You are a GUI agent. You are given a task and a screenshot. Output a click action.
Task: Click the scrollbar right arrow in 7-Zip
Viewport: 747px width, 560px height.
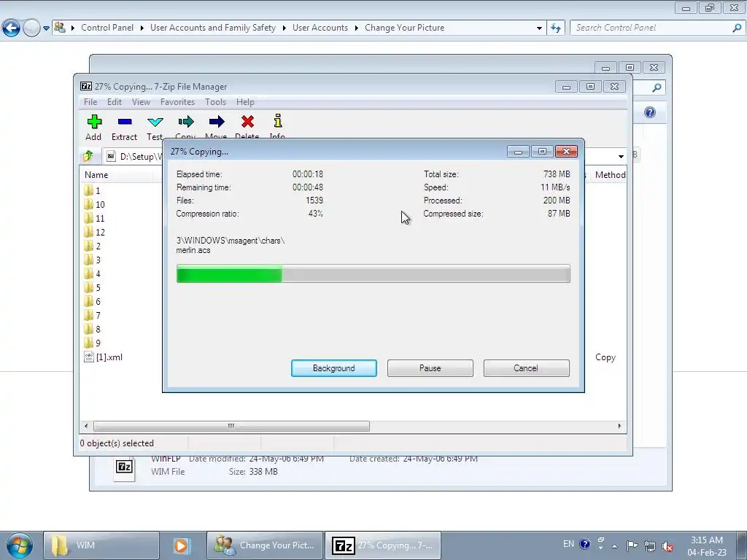[619, 426]
